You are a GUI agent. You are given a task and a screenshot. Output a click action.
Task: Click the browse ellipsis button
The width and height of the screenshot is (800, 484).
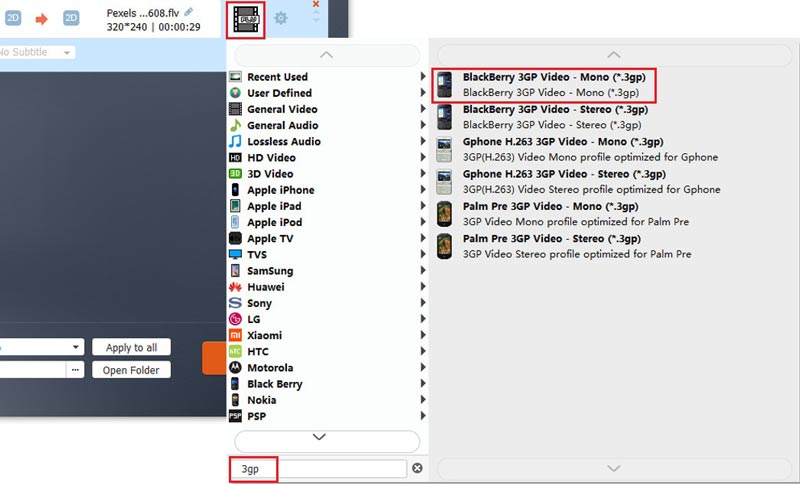click(x=75, y=370)
